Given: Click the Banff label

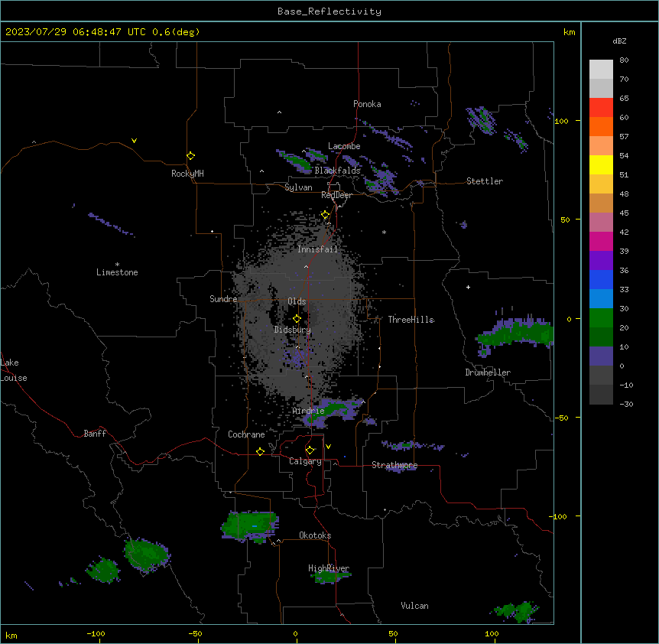Looking at the screenshot, I should coord(95,434).
